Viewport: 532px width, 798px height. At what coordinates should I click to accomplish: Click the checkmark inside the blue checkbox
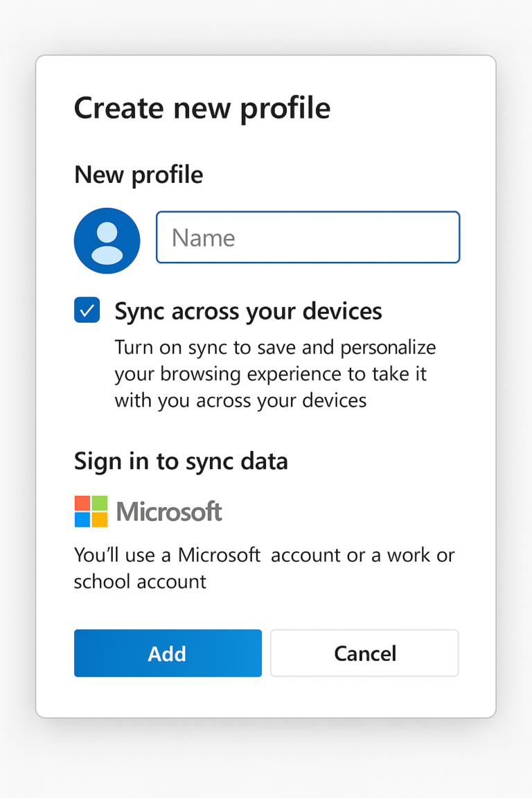87,310
